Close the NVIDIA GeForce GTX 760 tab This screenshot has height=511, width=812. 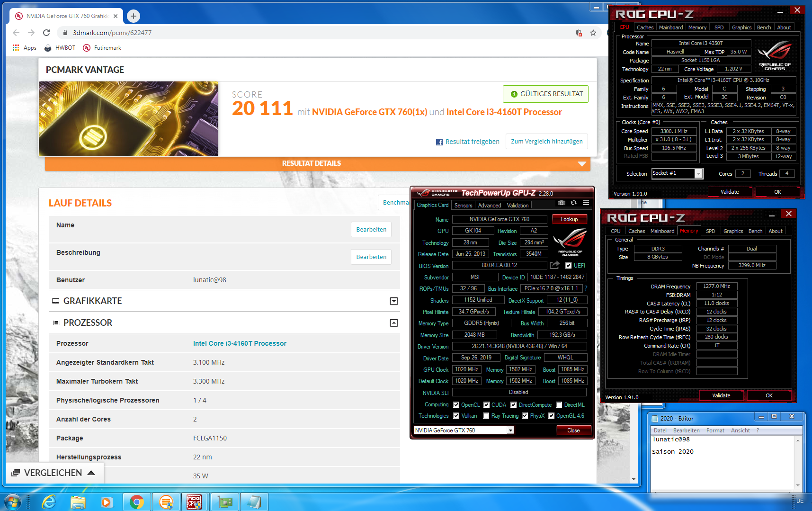click(x=116, y=16)
